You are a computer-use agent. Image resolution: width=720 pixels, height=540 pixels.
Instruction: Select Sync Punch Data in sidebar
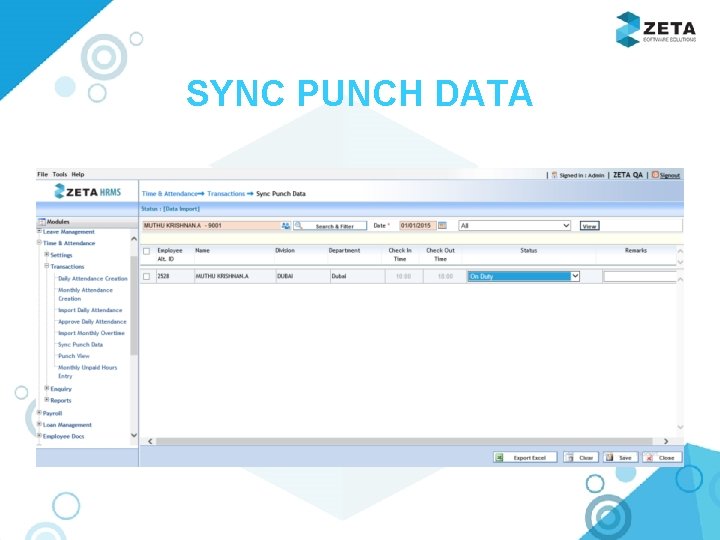pos(80,344)
